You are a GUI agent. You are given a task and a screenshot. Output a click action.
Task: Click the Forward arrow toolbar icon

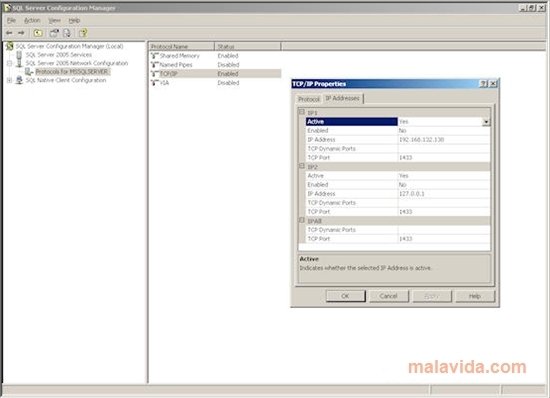21,33
